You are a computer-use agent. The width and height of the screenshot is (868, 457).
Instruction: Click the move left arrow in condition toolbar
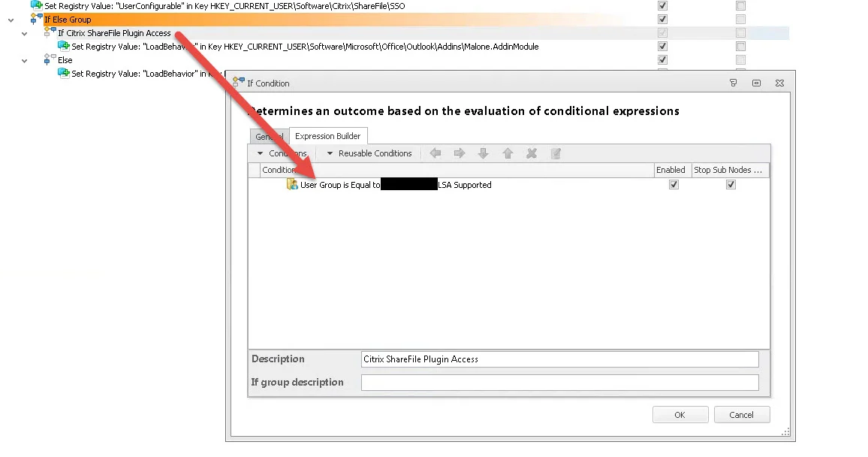coord(436,153)
